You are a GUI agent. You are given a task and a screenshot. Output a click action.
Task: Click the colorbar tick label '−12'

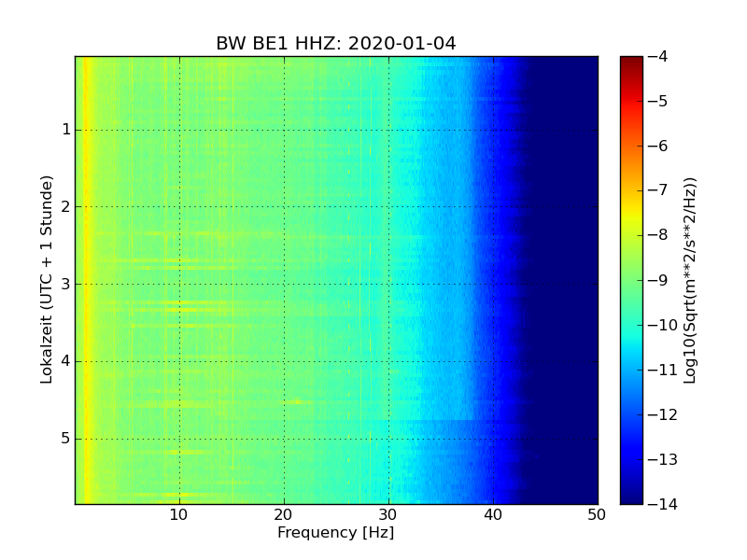663,414
